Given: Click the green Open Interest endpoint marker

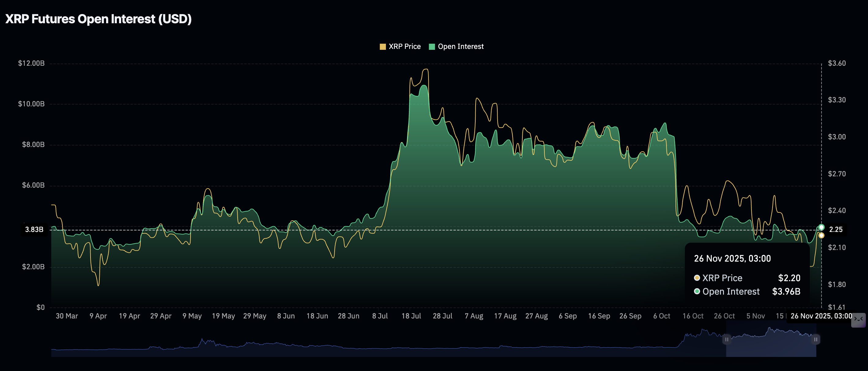Looking at the screenshot, I should [x=821, y=227].
